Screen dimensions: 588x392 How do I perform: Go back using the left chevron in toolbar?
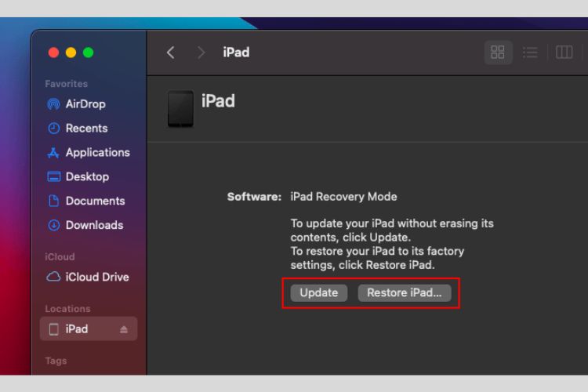[171, 53]
